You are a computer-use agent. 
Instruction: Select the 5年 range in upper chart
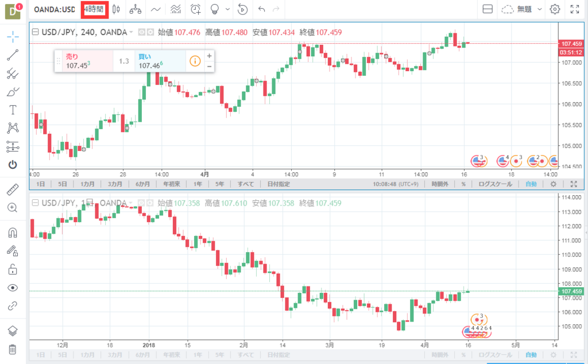[220, 184]
